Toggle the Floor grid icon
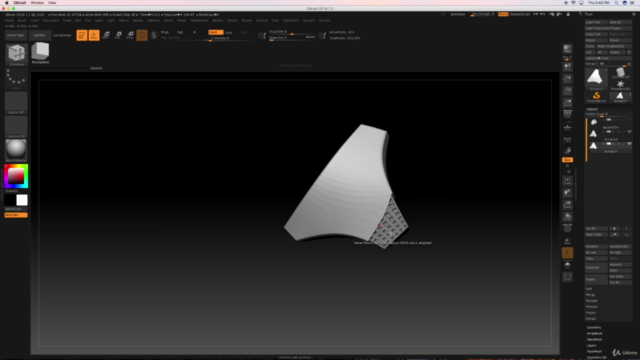Image resolution: width=640 pixels, height=360 pixels. coord(567,127)
